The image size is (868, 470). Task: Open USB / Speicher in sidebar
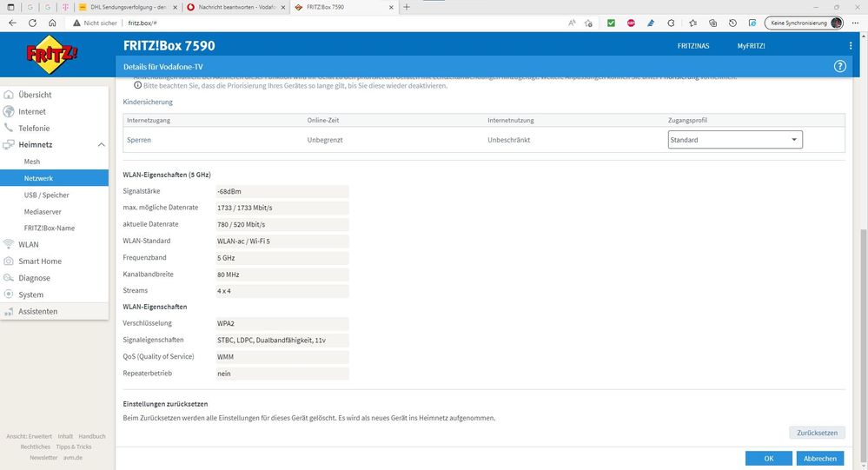(x=47, y=195)
